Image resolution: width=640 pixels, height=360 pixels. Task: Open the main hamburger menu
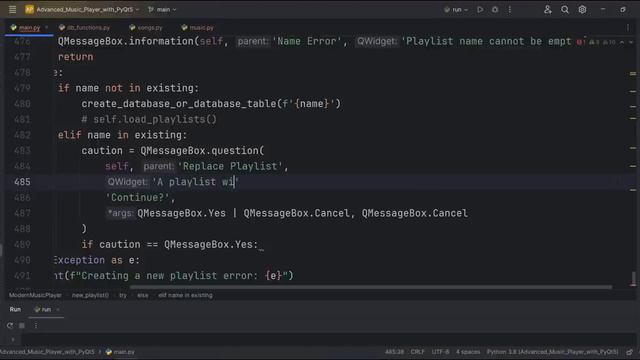pos(12,9)
